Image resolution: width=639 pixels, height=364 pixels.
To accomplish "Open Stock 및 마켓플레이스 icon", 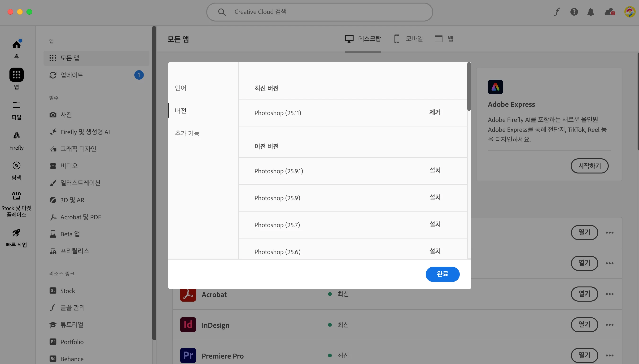I will [17, 195].
